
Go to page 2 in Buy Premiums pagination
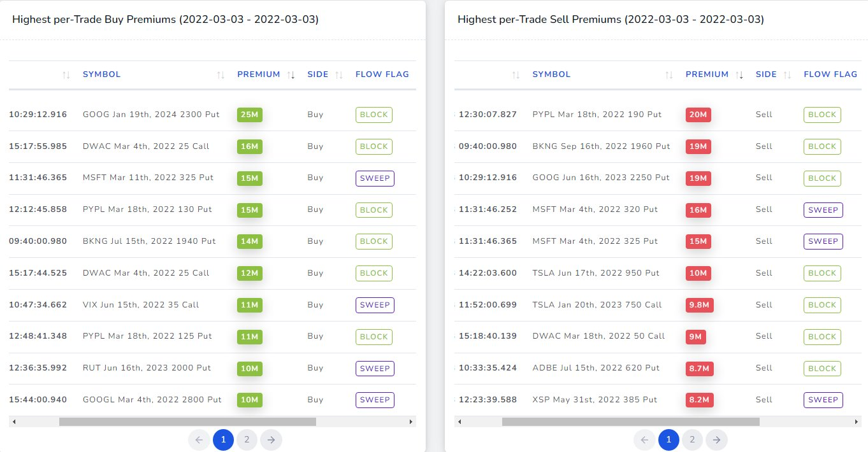pos(247,439)
